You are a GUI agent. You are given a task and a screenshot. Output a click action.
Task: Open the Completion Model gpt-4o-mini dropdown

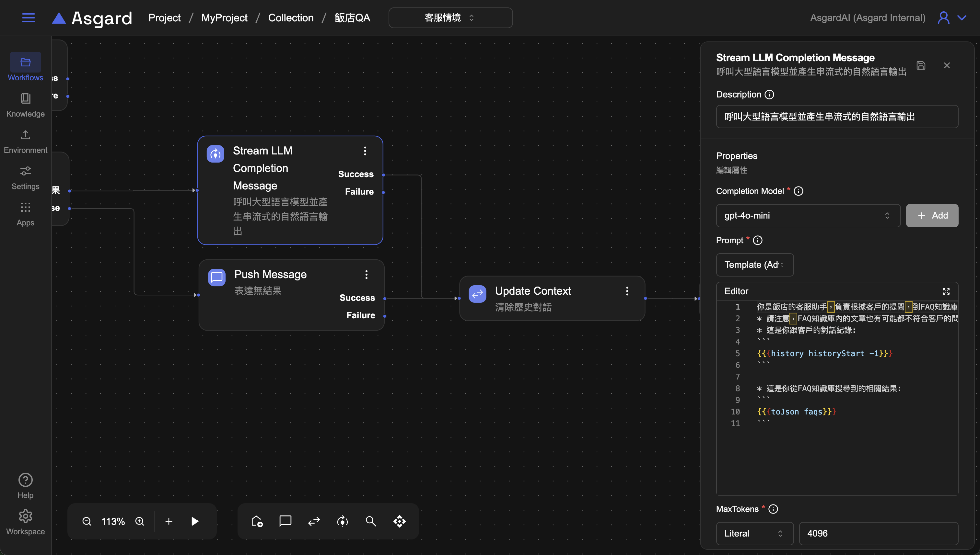(808, 215)
